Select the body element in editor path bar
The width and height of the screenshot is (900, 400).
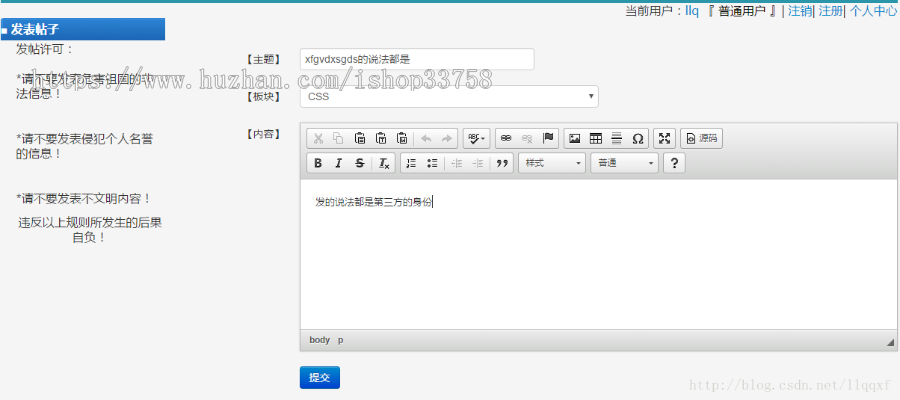coord(320,340)
